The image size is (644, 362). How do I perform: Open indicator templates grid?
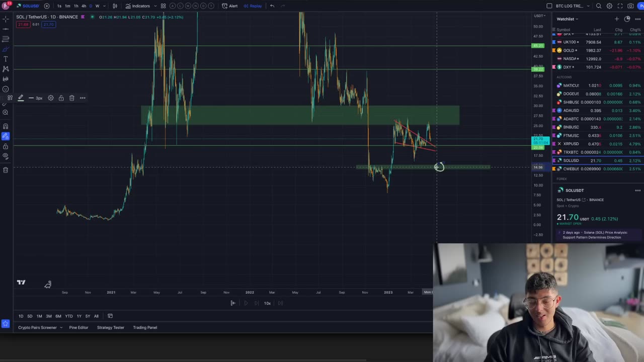pyautogui.click(x=163, y=6)
